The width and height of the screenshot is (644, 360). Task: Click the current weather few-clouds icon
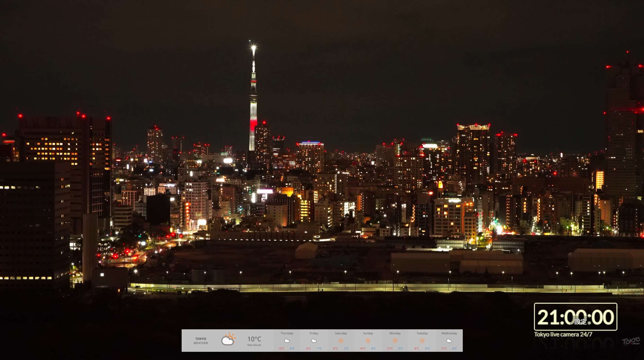coord(228,340)
